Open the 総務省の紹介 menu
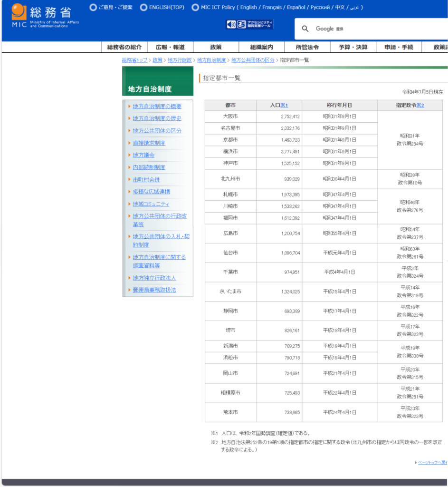This screenshot has width=448, height=487. (124, 47)
